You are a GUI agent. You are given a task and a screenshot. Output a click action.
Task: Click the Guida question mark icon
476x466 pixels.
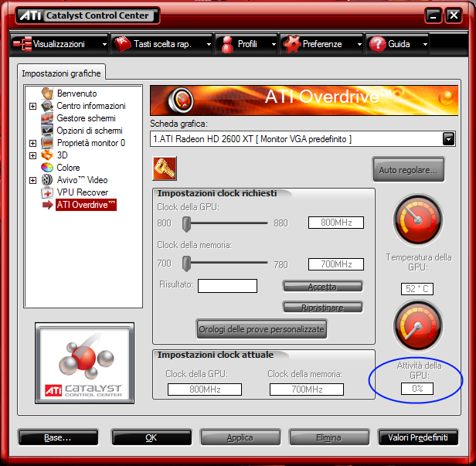(377, 44)
